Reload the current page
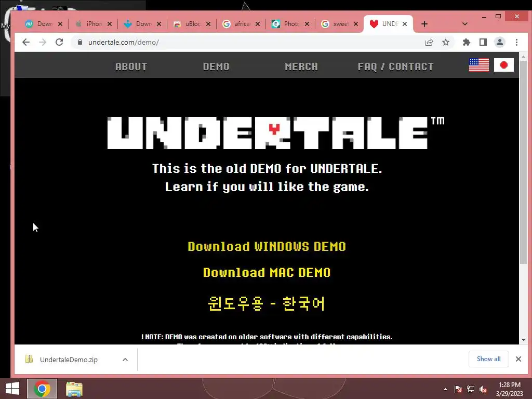Viewport: 532px width, 399px height. click(59, 42)
